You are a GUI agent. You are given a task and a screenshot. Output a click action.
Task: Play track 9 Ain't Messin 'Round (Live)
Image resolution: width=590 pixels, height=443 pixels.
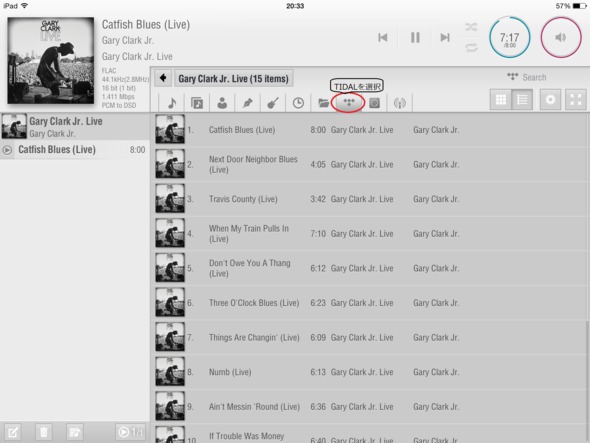point(369,407)
